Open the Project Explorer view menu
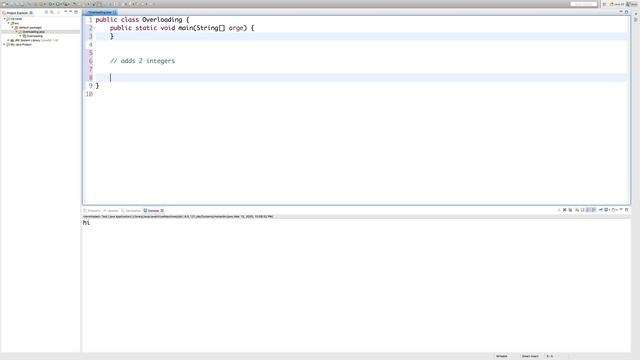The height and width of the screenshot is (360, 640). click(65, 12)
